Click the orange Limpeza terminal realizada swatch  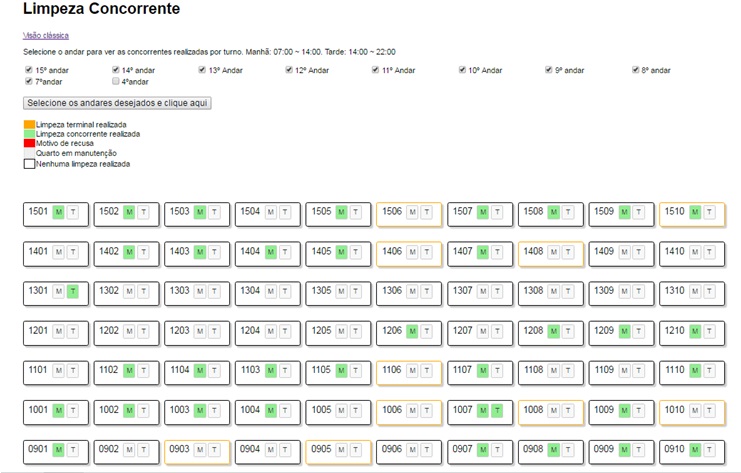pyautogui.click(x=29, y=125)
